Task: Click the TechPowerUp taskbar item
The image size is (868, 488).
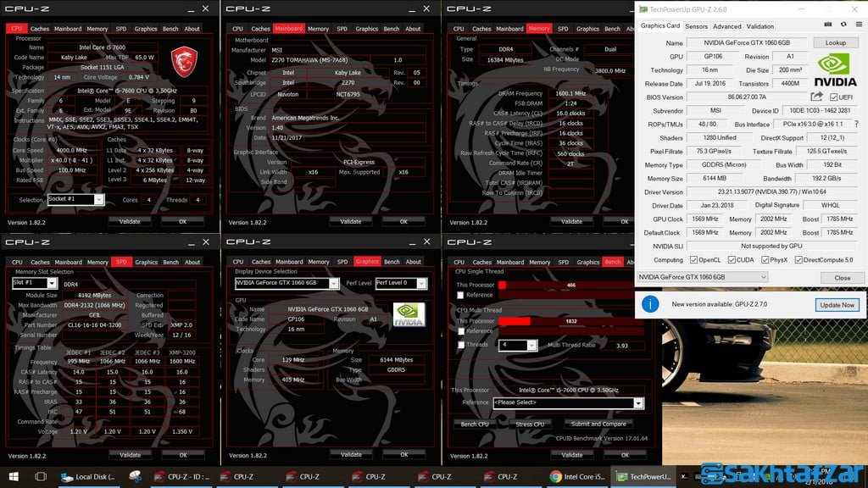Action: click(x=644, y=476)
